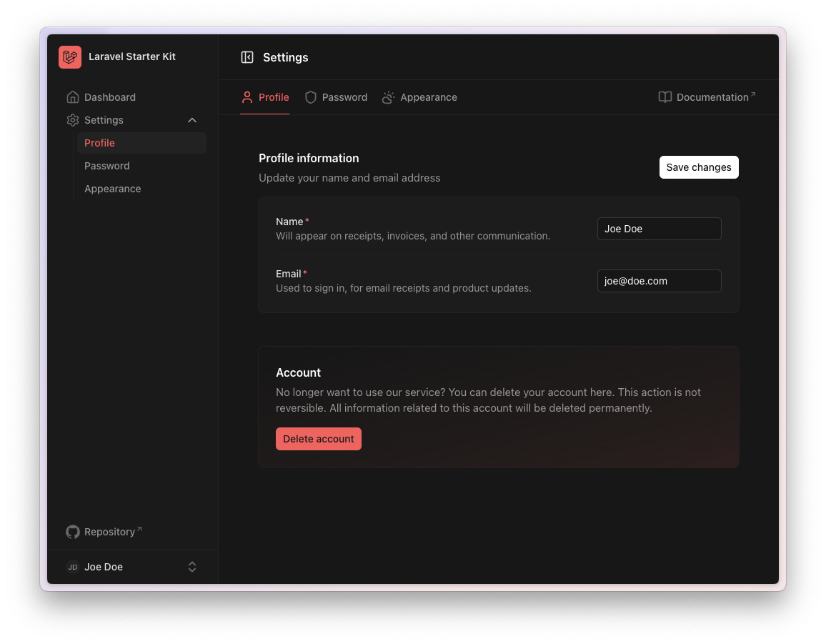Screen dimensions: 826x644
Task: Select the Profile tab
Action: (265, 97)
